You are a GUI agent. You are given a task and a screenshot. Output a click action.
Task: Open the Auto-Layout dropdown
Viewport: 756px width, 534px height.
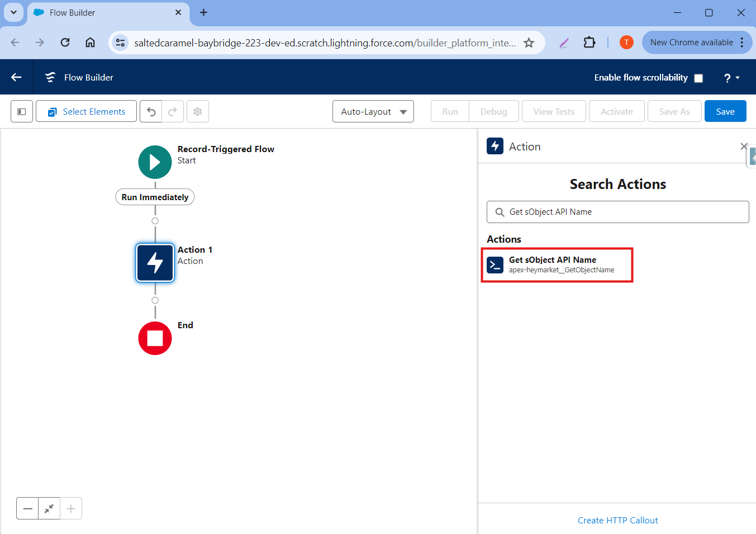click(x=373, y=111)
